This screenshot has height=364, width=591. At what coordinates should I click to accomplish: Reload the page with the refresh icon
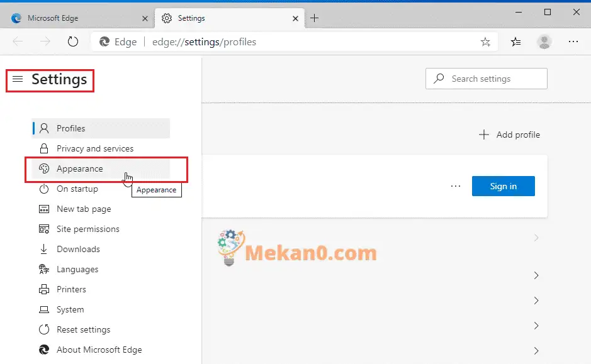pos(73,41)
